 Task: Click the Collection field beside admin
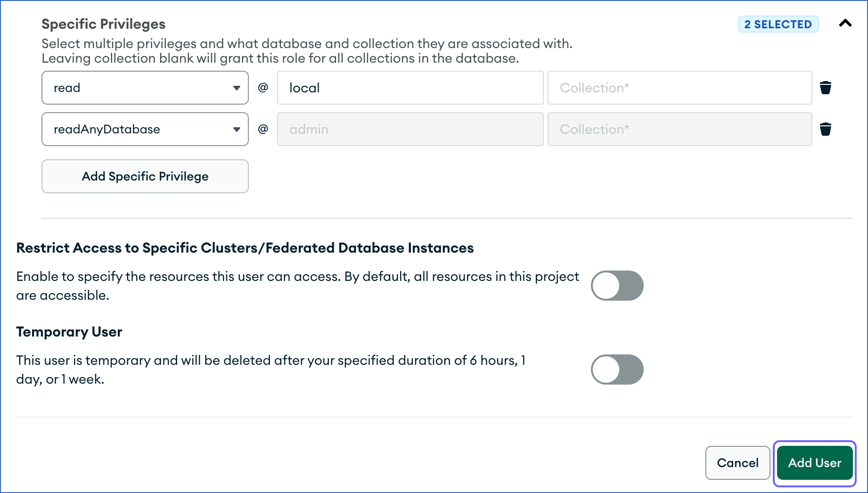click(680, 129)
